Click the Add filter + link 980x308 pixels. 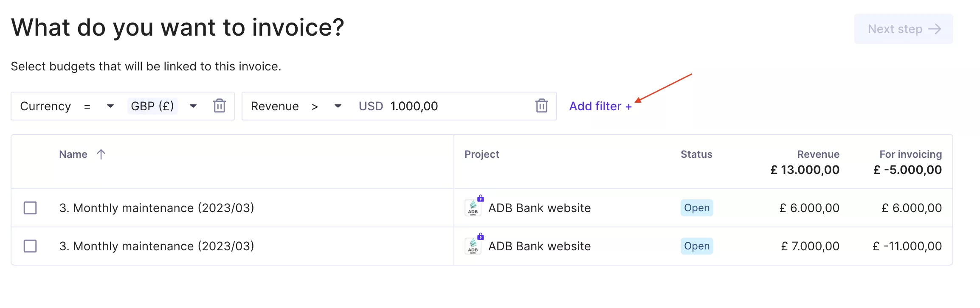point(600,106)
